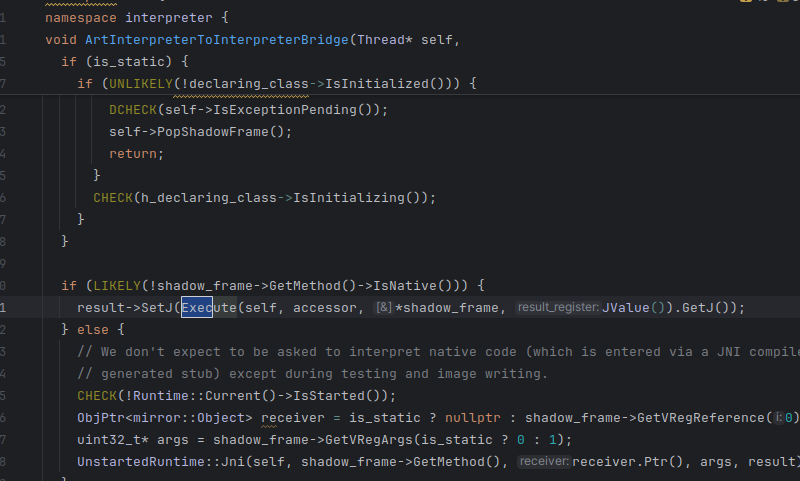Click the sticky line if (is_static)

[115, 61]
